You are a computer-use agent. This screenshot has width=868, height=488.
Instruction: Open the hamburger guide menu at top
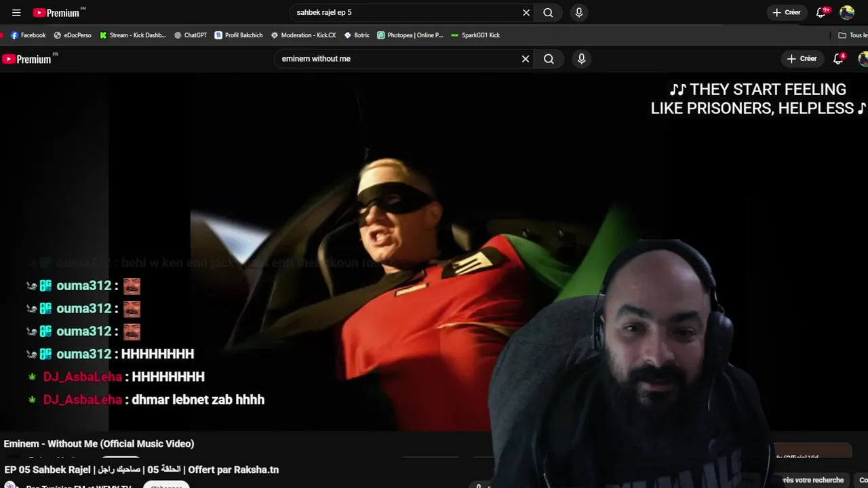click(x=16, y=12)
